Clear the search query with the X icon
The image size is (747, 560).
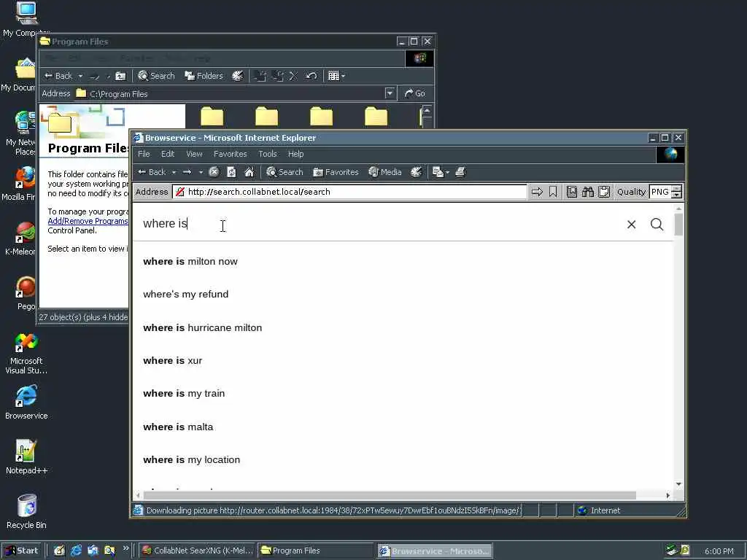point(631,225)
